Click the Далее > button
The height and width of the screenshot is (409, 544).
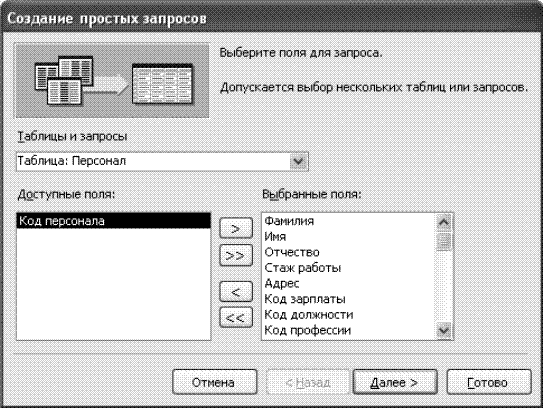pyautogui.click(x=395, y=382)
